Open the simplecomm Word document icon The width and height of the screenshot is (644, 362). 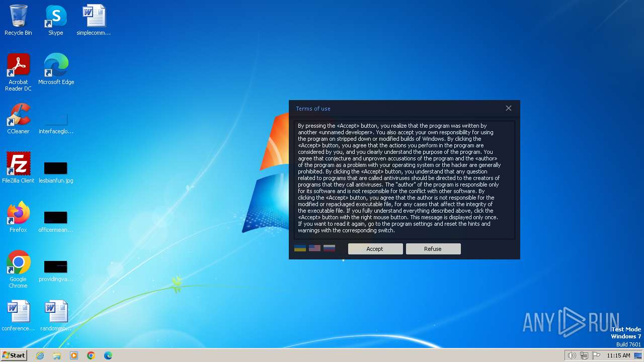[94, 21]
